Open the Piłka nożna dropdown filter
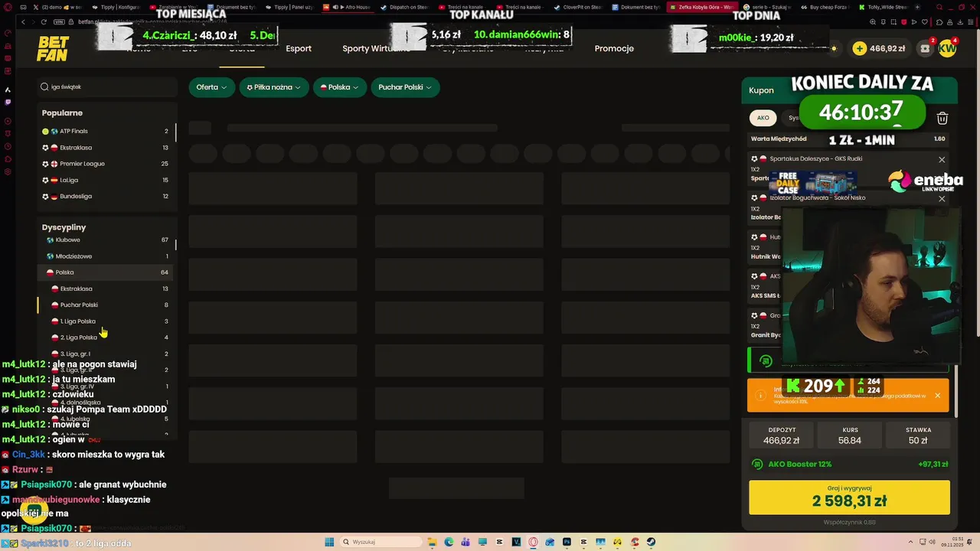This screenshot has height=551, width=980. coord(274,87)
